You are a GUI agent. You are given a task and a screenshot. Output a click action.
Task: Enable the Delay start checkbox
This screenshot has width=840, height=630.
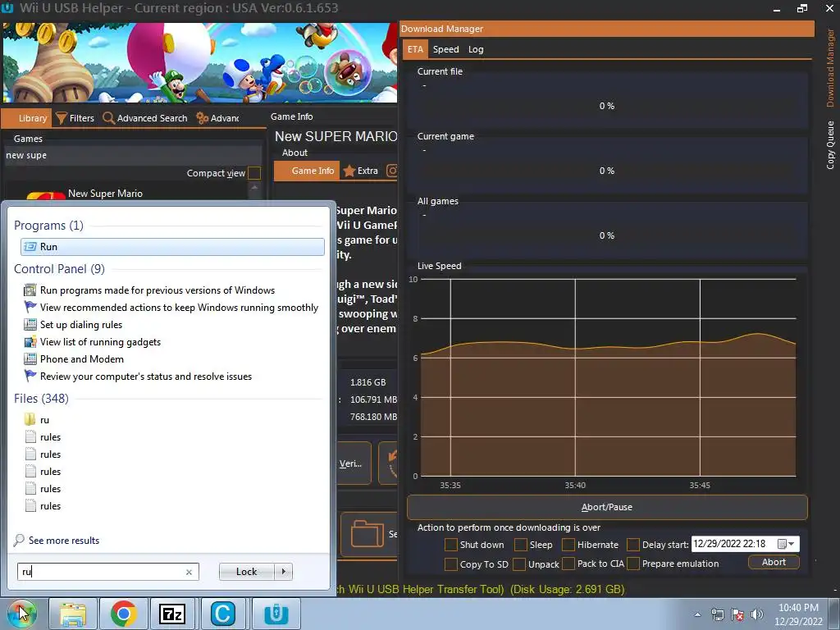633,545
